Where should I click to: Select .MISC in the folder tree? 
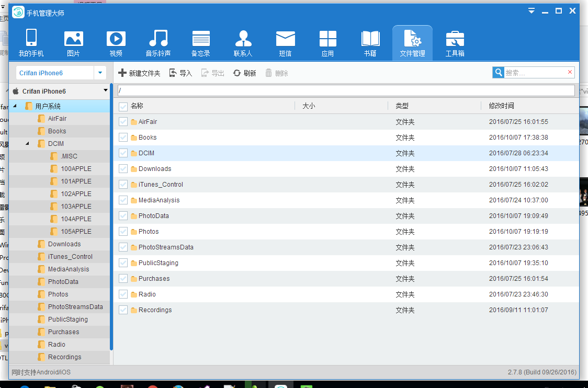click(x=69, y=156)
